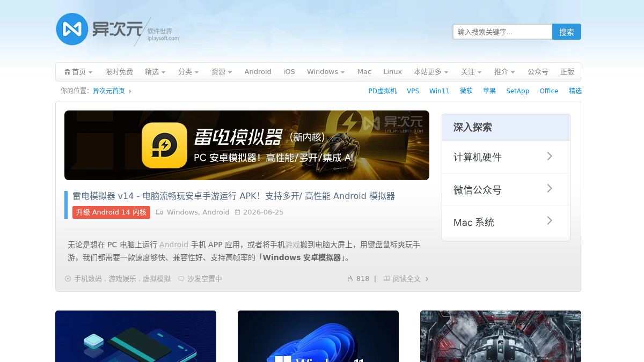
Task: Open the 本站更多 dropdown
Action: (x=431, y=72)
